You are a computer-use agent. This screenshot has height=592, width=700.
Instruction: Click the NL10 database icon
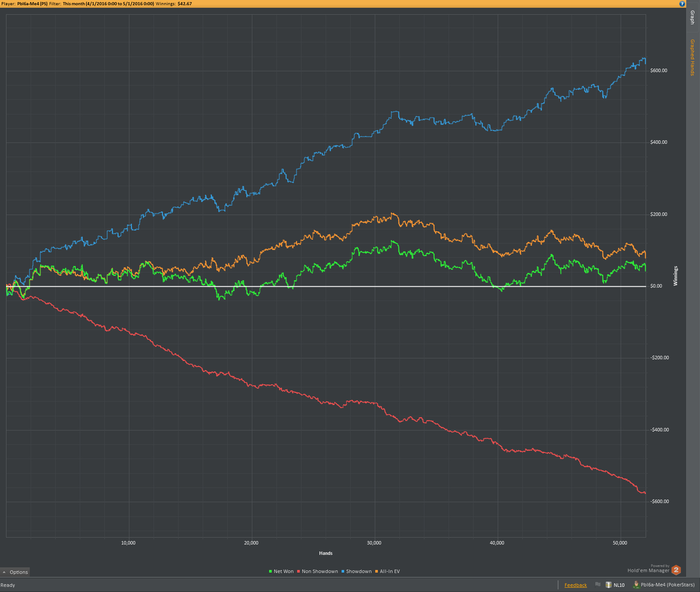[608, 584]
